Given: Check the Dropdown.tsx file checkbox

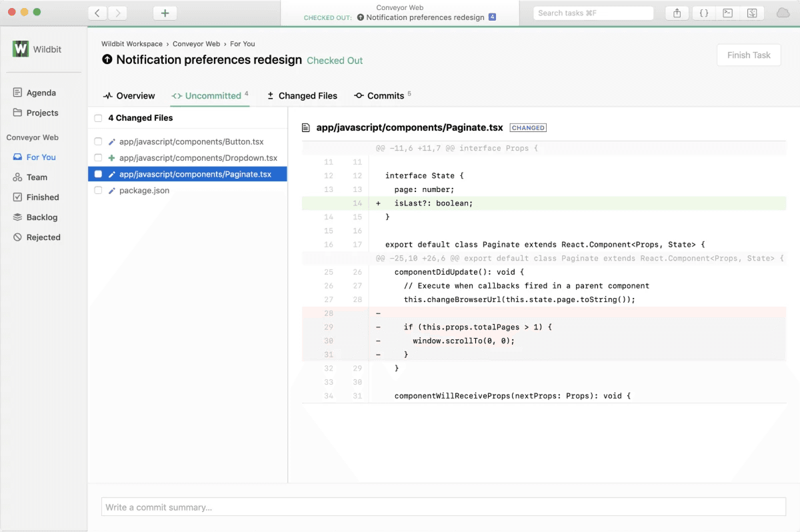Looking at the screenshot, I should coord(98,158).
